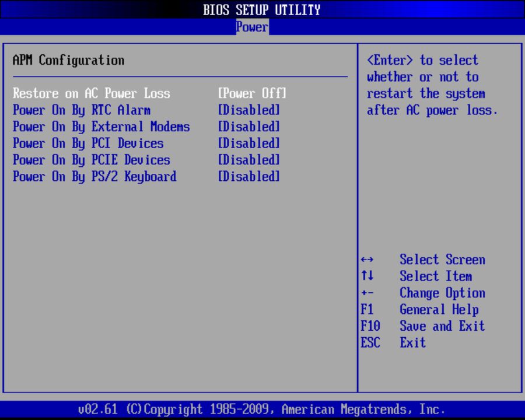Click the up-down arrows Select Item icon
This screenshot has width=525, height=420.
point(367,276)
